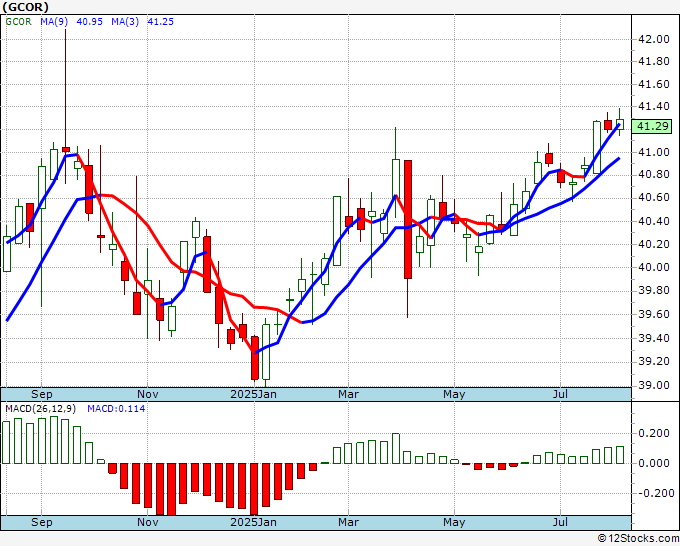Viewport: 680px width, 546px height.
Task: Click the 40.40 price axis label
Action: [654, 221]
